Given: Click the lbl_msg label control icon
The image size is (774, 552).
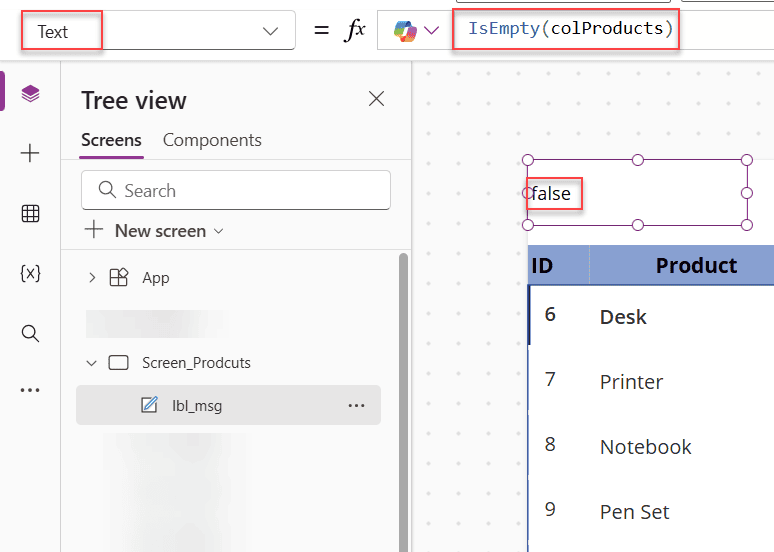Looking at the screenshot, I should (150, 405).
